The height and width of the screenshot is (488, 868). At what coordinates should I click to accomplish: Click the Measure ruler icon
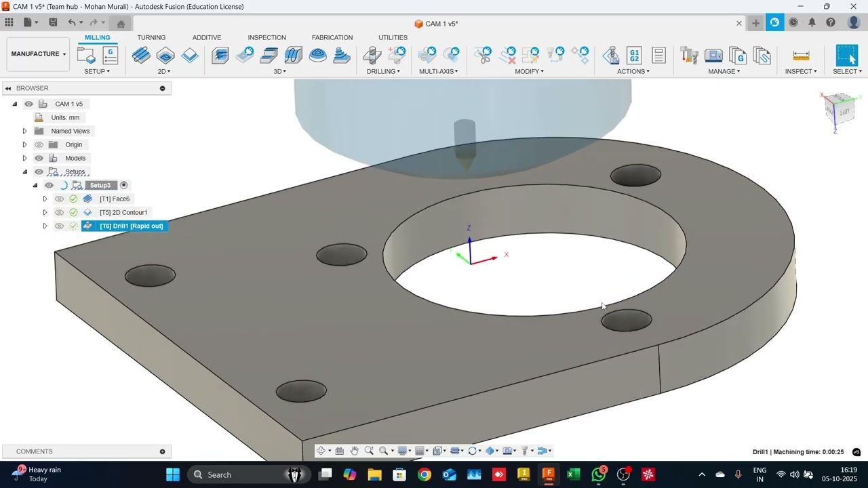(x=801, y=56)
